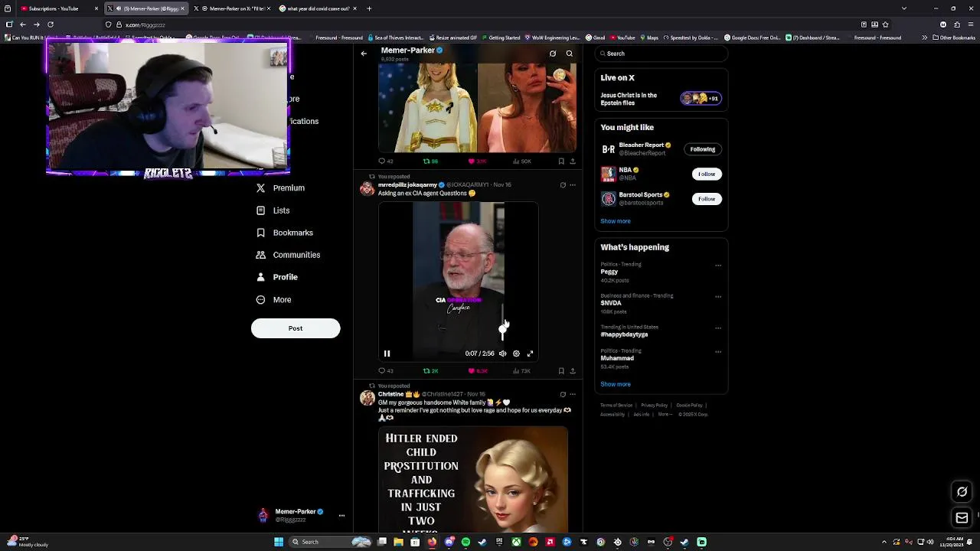
Task: Join live 'Jesus Christ is in the Epstein files'
Action: click(661, 99)
